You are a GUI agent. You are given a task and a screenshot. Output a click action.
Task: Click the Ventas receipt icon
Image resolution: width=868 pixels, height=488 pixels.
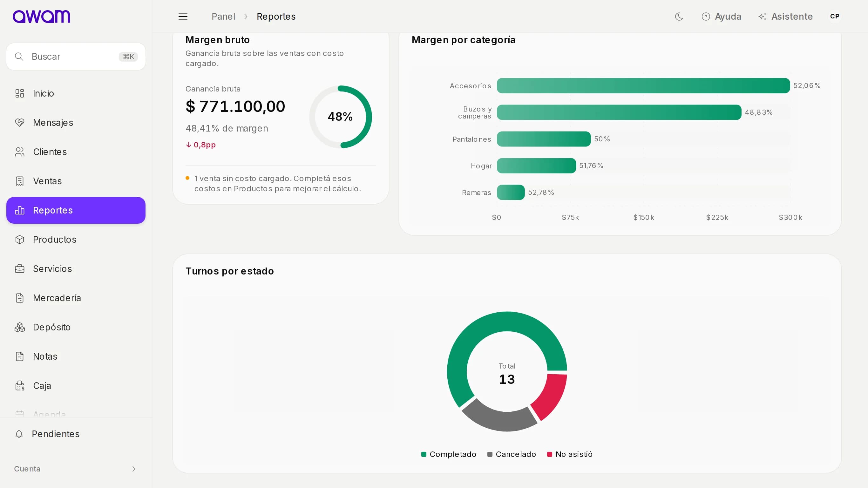pos(20,181)
